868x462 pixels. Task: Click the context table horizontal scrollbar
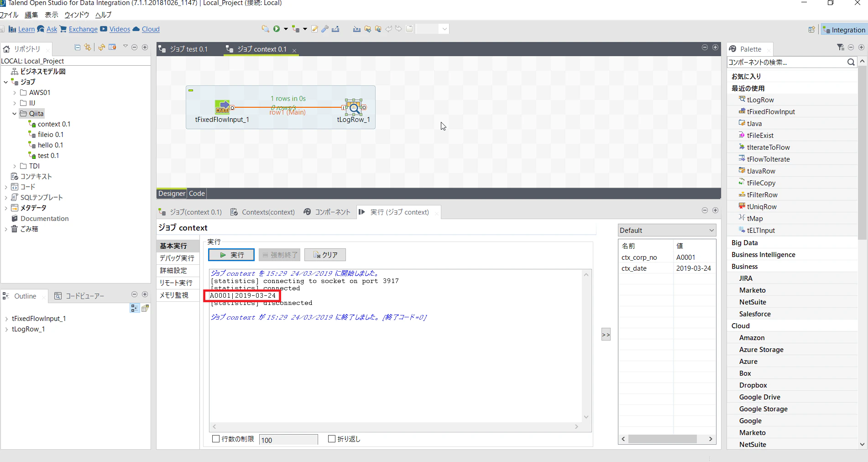point(662,439)
